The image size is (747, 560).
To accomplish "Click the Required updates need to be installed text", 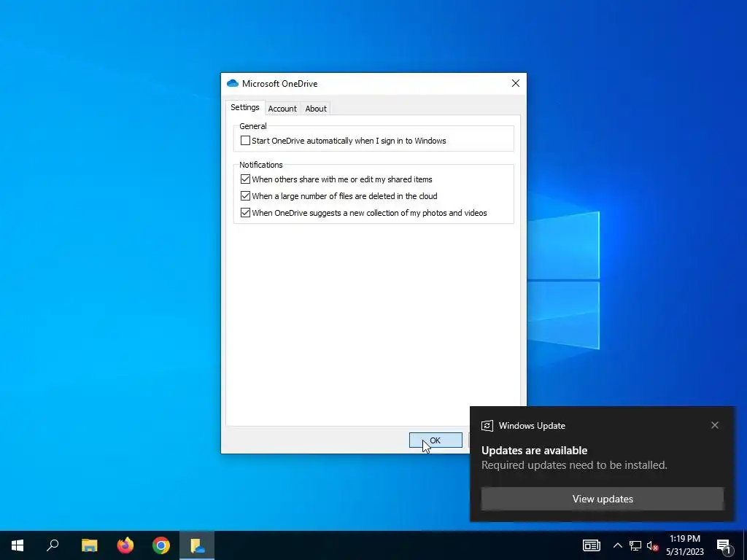I will [574, 465].
